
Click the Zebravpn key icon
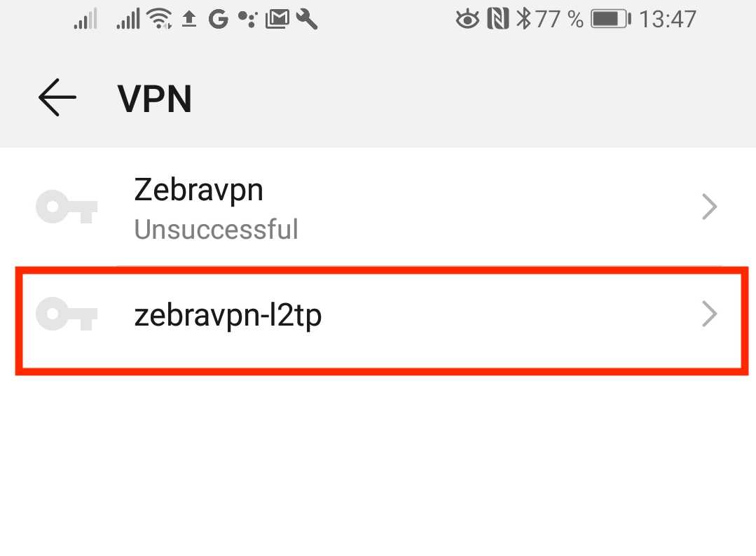(x=67, y=207)
